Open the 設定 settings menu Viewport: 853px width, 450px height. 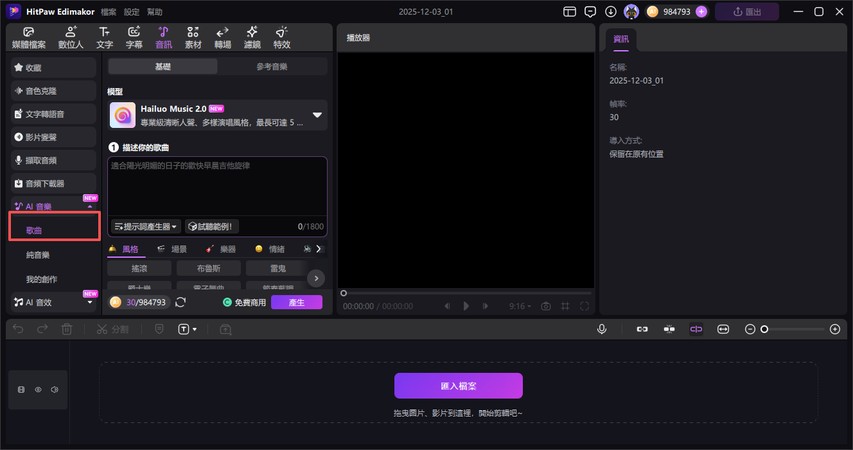coord(131,12)
